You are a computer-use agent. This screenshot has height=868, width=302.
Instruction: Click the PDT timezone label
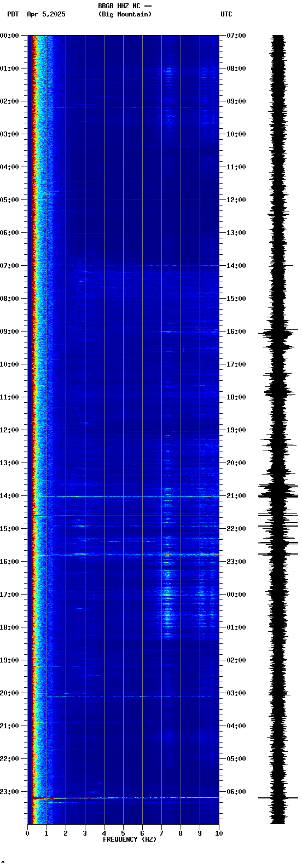(13, 14)
